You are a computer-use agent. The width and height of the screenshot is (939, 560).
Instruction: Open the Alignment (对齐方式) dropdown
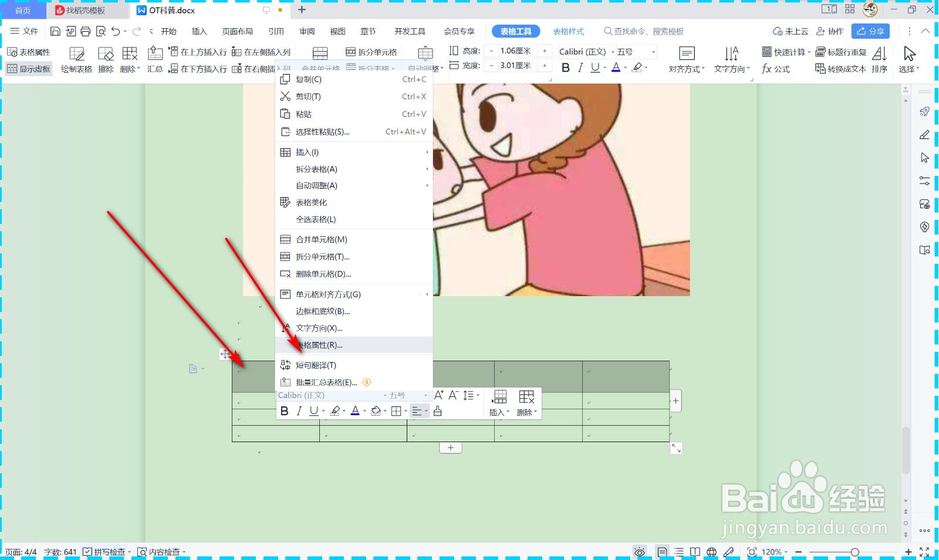tap(687, 60)
